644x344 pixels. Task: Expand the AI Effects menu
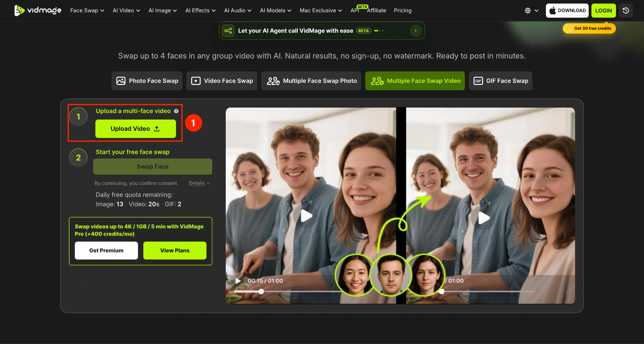200,10
